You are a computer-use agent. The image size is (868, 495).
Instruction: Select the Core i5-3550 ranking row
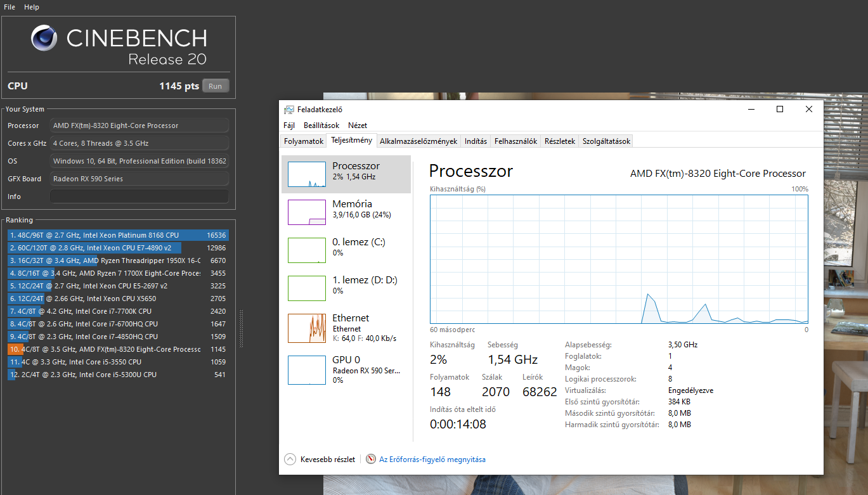click(x=118, y=362)
